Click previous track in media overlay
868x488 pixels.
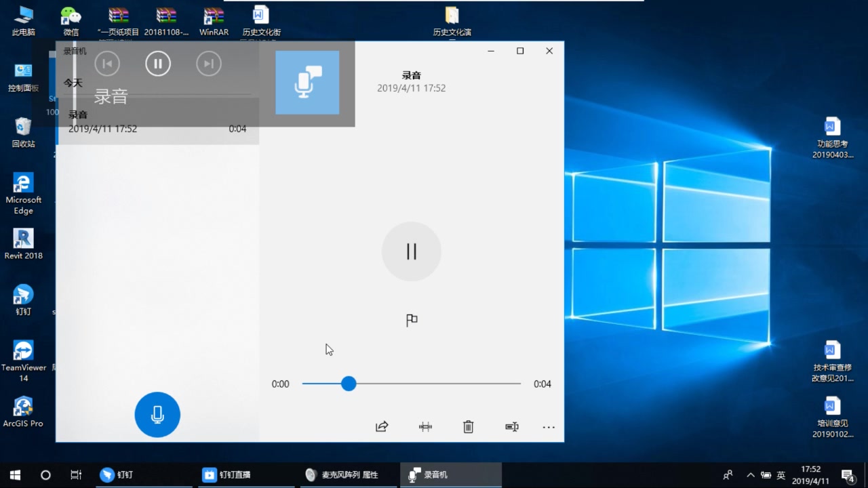click(107, 64)
